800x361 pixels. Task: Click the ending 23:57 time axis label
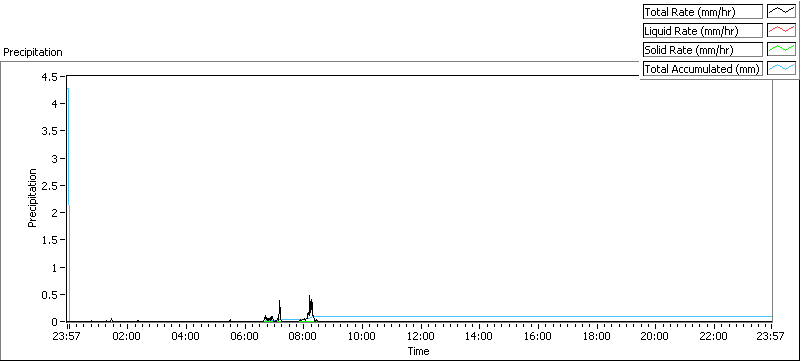(x=772, y=336)
